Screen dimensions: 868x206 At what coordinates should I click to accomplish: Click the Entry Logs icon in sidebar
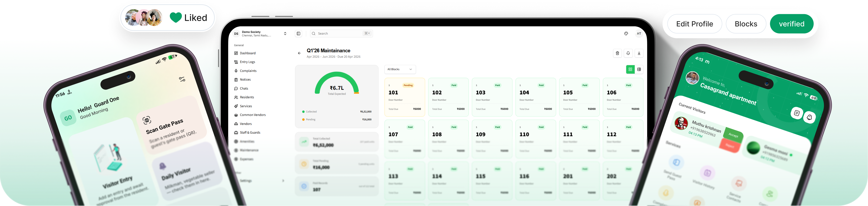(236, 62)
